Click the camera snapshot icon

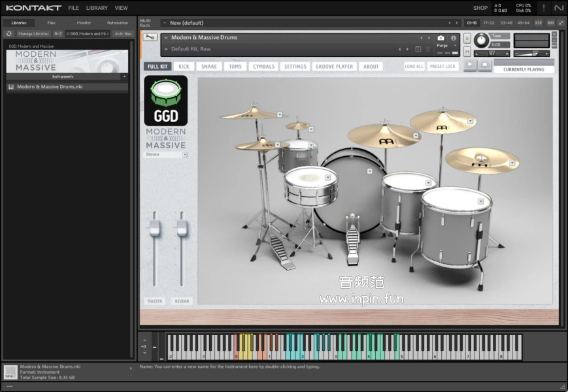pyautogui.click(x=441, y=38)
